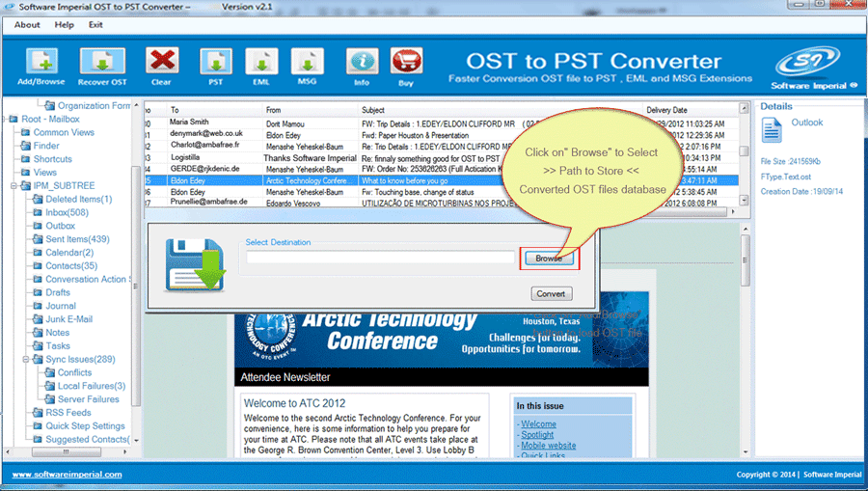Select the email to Prunellie@ambafrae.de

(208, 202)
